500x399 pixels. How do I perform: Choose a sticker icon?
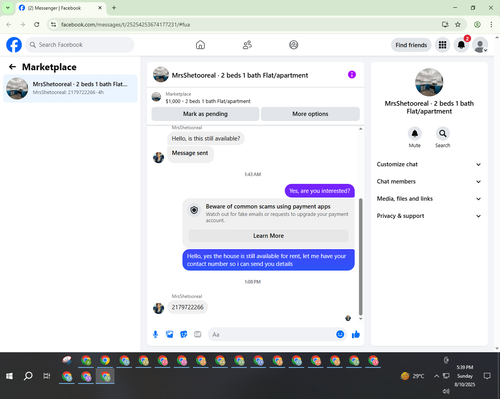coord(184,334)
